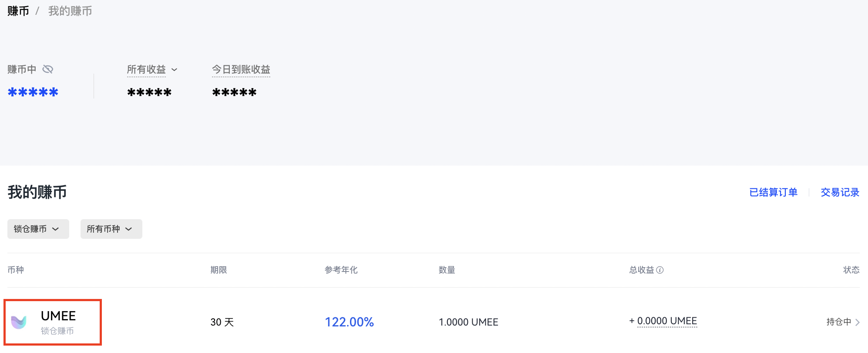Viewport: 868px width, 353px height.
Task: Click the info icon beside 总收益
Action: point(660,270)
